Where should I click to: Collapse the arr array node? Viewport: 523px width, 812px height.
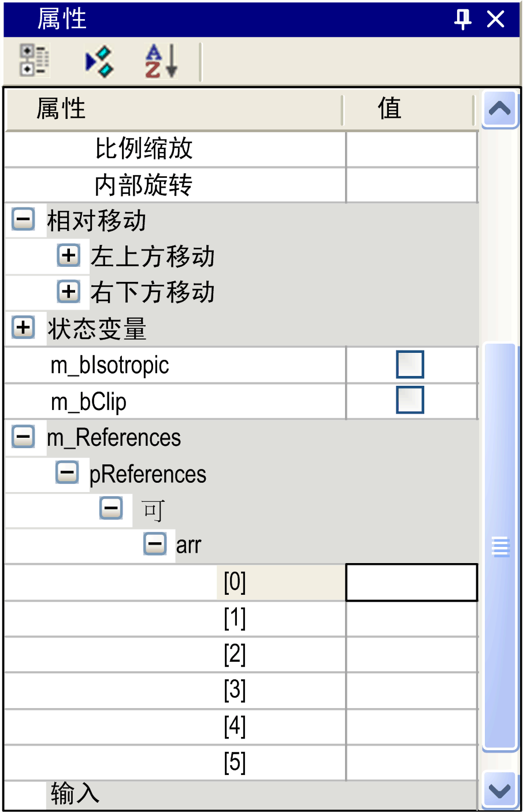click(x=155, y=543)
